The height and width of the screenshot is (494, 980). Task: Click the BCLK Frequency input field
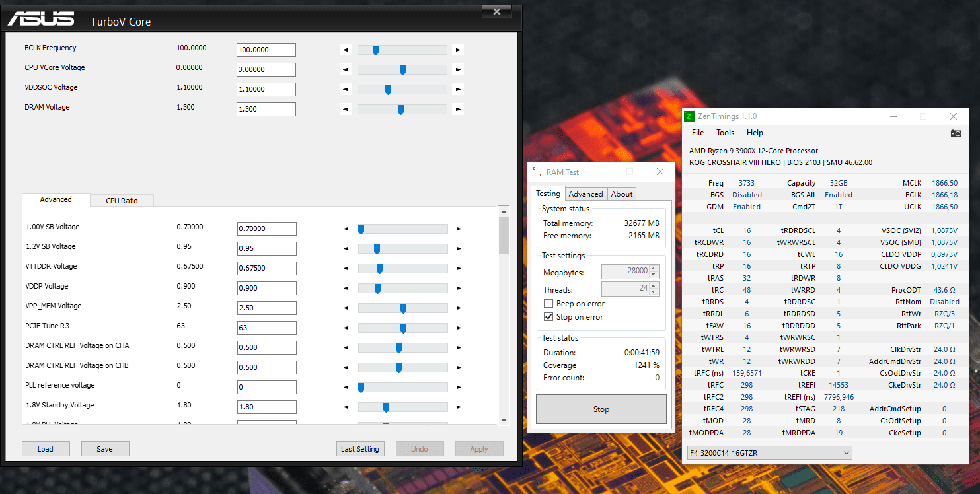pos(266,50)
